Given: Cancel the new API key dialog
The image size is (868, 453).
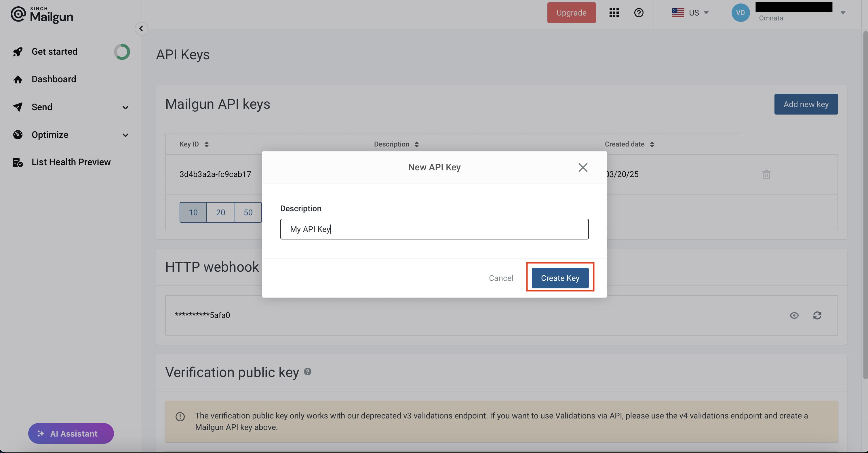Looking at the screenshot, I should 501,278.
